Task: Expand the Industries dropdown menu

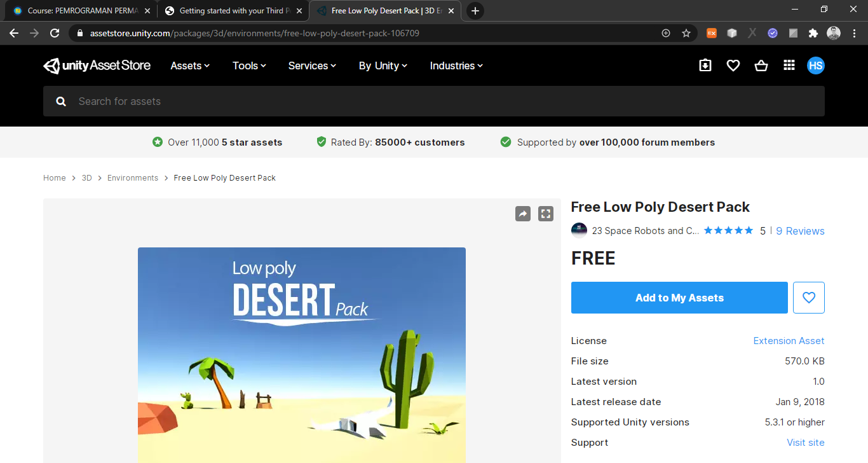Action: click(456, 66)
